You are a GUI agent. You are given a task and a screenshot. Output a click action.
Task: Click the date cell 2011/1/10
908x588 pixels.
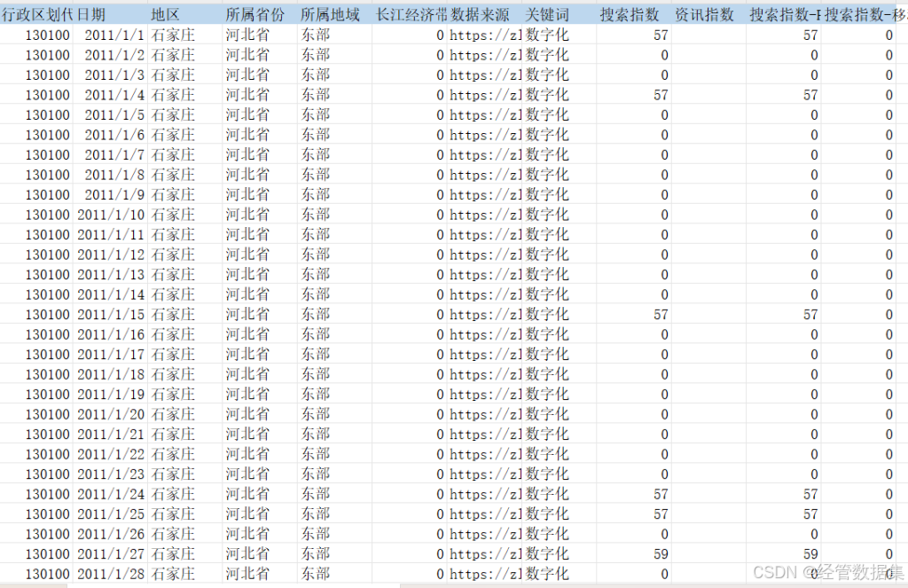(111, 215)
